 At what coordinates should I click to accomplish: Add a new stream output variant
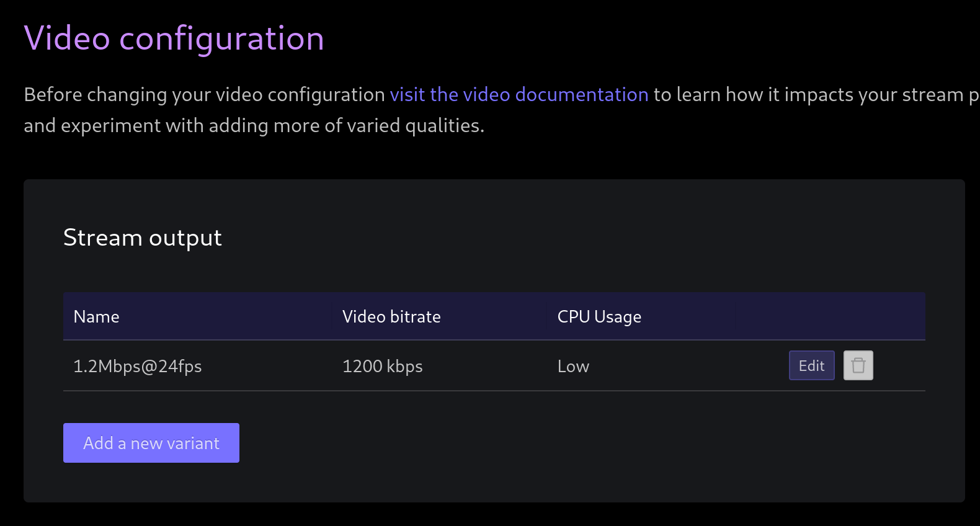151,442
